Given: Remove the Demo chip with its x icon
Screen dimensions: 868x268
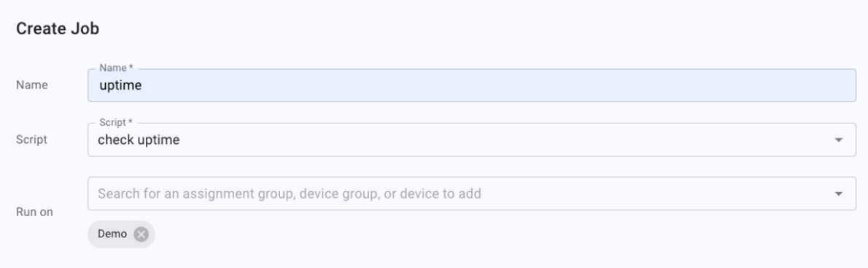Looking at the screenshot, I should [x=142, y=234].
